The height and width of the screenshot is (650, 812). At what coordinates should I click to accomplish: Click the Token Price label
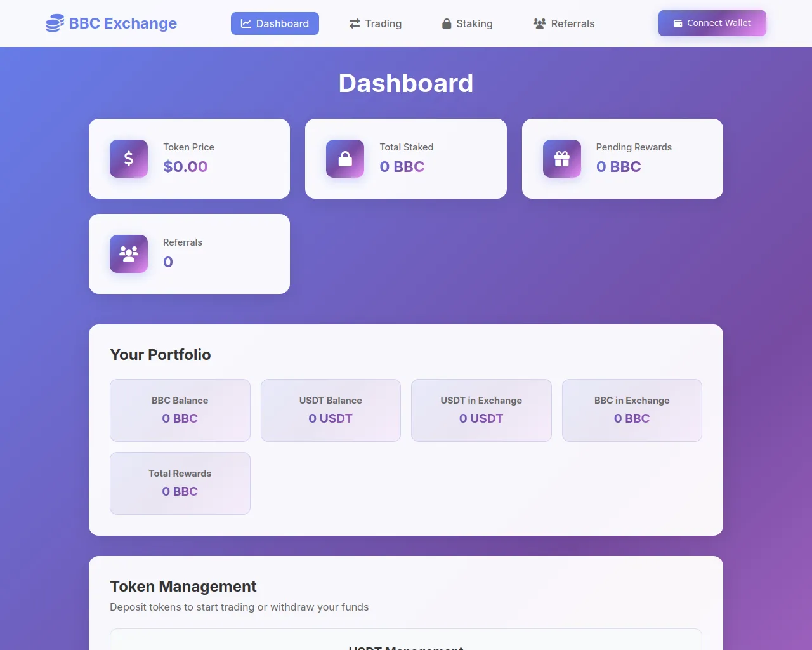click(188, 147)
